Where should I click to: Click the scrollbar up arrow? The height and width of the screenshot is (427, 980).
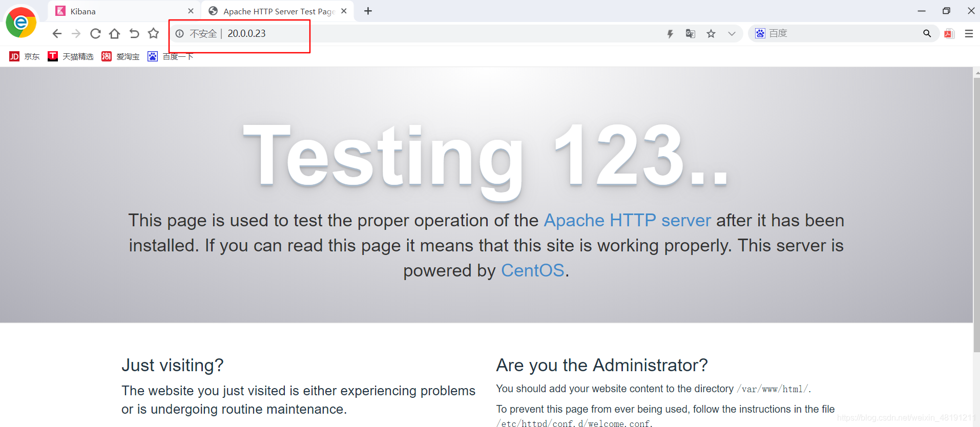[976, 72]
